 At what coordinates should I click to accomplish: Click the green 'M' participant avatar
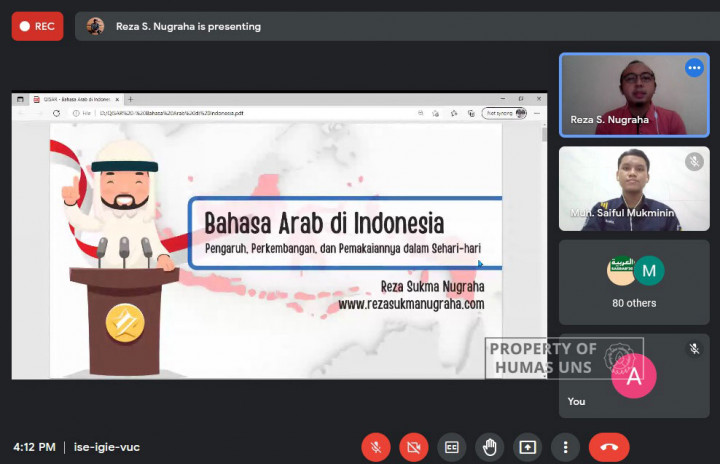649,271
